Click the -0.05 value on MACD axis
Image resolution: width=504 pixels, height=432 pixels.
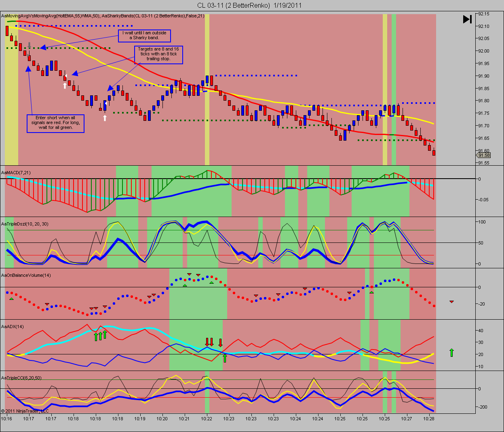(483, 200)
